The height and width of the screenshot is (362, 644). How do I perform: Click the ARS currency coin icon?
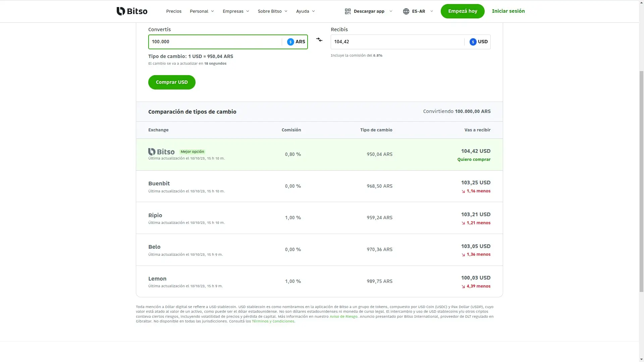point(290,42)
